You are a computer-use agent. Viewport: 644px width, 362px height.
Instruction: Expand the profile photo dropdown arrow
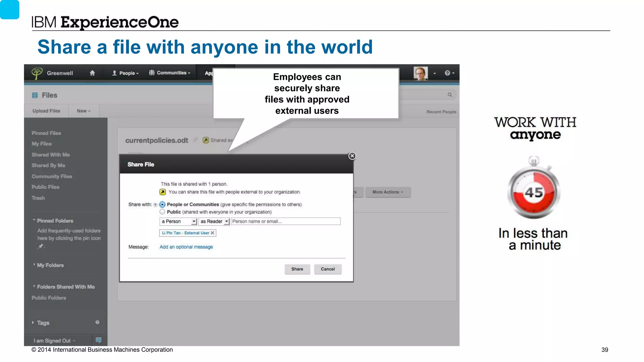click(x=435, y=74)
